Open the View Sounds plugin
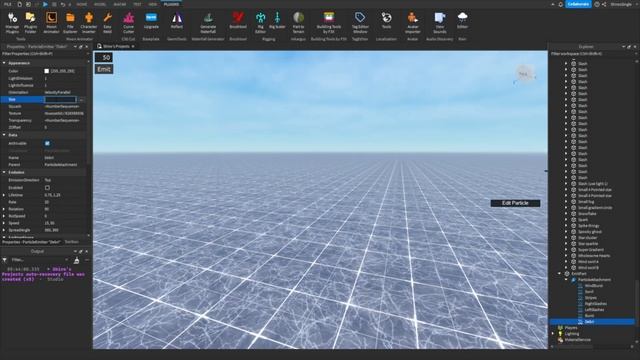Image resolution: width=640 pixels, height=360 pixels. 440,23
